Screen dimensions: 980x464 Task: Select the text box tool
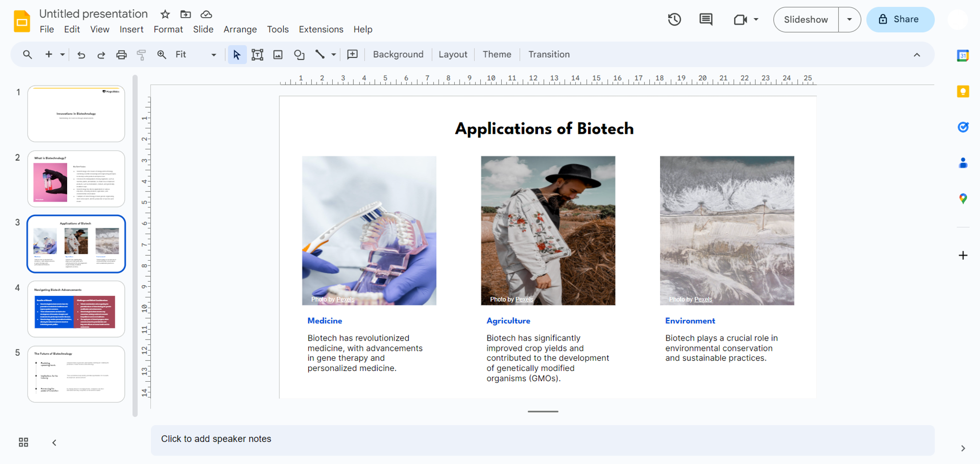pyautogui.click(x=257, y=54)
